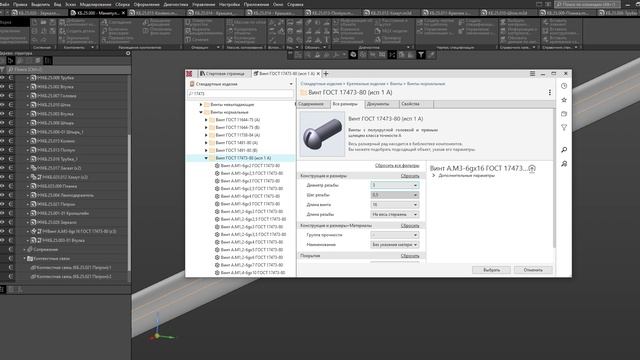The width and height of the screenshot is (640, 360).
Task: Toggle visibility eye of Головка component
Action: [2, 96]
